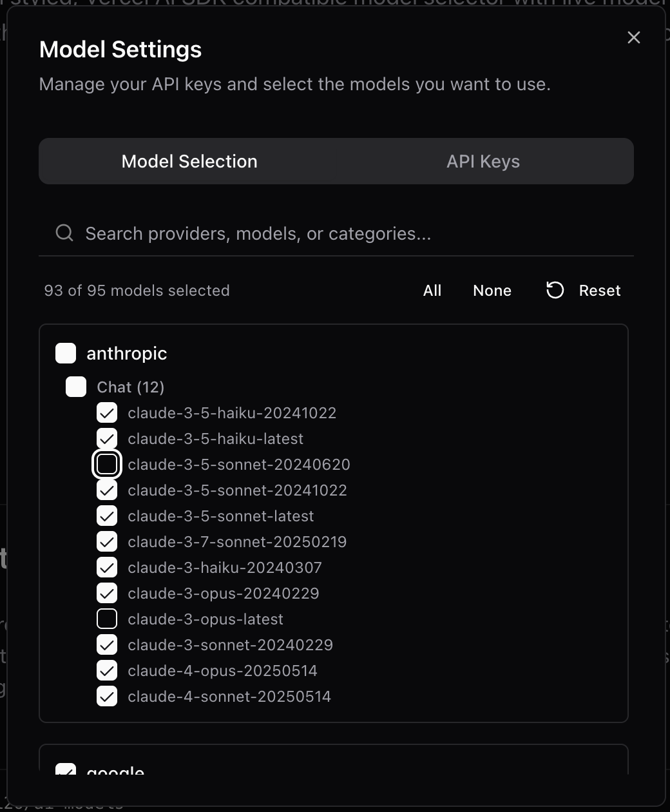Select the Model Selection tab
This screenshot has height=812, width=670.
tap(189, 161)
